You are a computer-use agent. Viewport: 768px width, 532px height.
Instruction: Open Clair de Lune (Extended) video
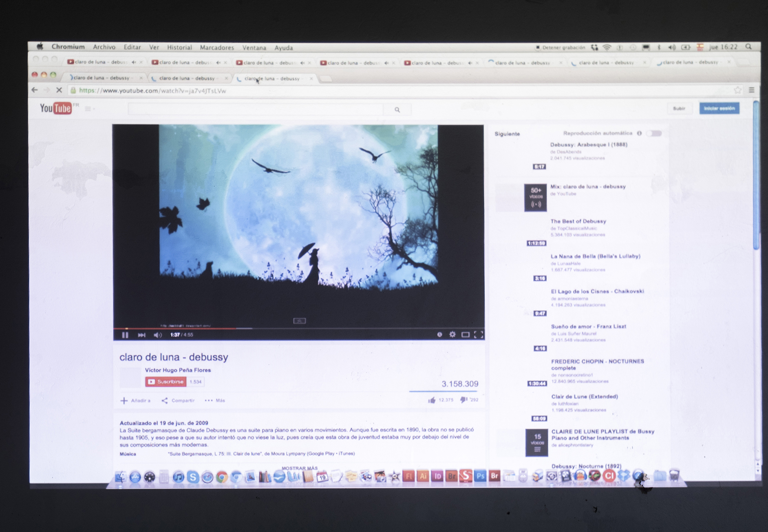coord(585,397)
